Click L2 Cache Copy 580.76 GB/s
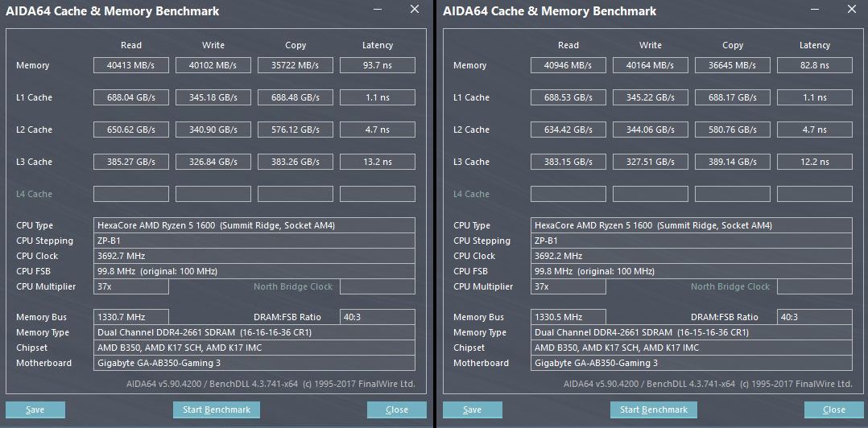 point(733,130)
